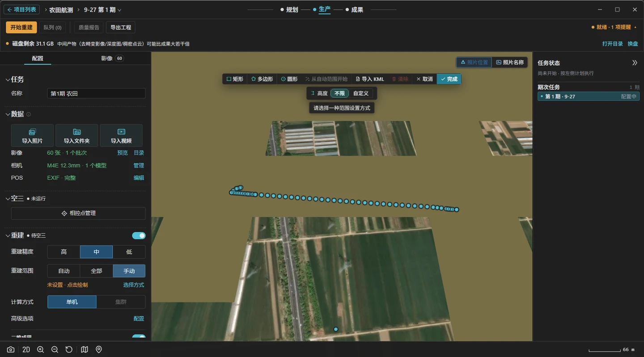Set 重建精度 to 高
The width and height of the screenshot is (644, 357).
pyautogui.click(x=64, y=252)
